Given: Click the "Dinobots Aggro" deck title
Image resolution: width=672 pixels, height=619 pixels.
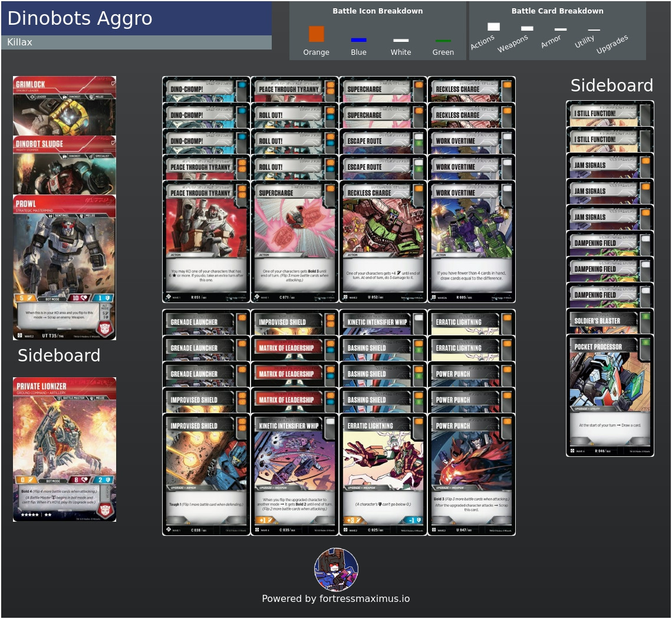Looking at the screenshot, I should tap(80, 18).
